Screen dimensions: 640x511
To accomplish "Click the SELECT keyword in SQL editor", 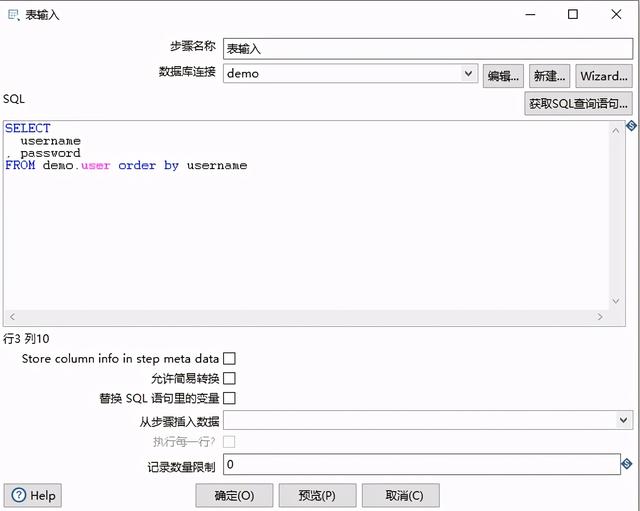I will click(28, 128).
